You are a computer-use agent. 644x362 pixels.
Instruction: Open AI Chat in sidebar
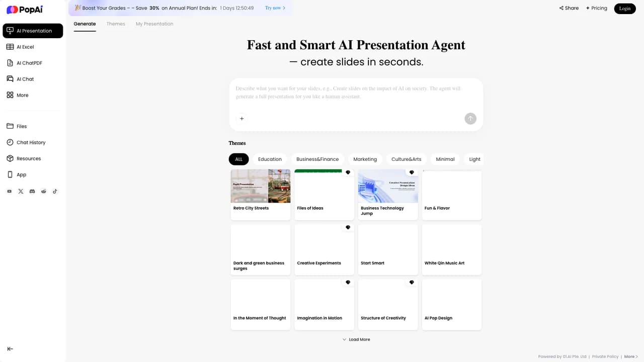[x=33, y=79]
